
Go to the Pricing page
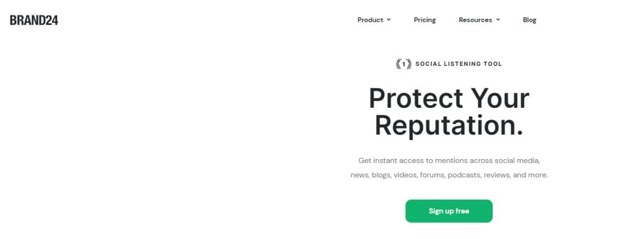pos(425,20)
